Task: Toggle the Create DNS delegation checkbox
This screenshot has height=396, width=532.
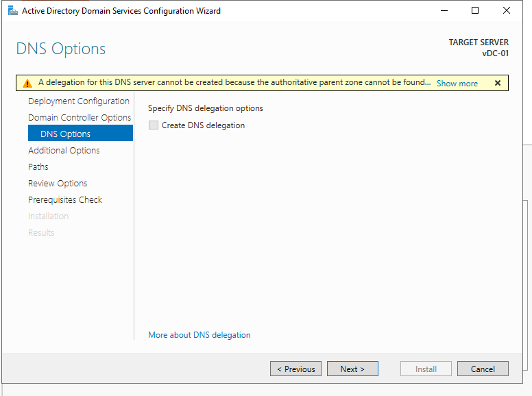Action: [x=154, y=125]
